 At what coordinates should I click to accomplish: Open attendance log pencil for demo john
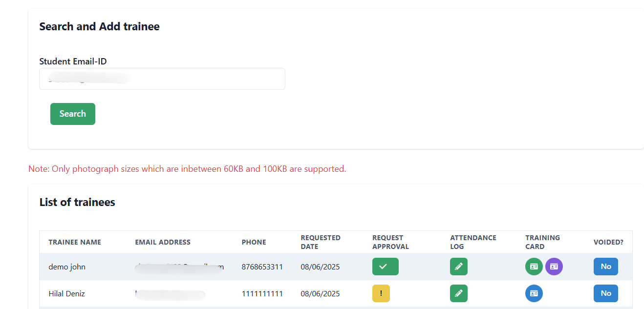click(458, 267)
